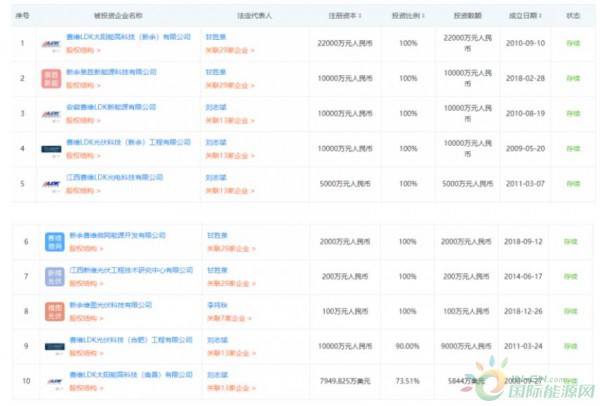Open company name link in row 4

pyautogui.click(x=129, y=142)
